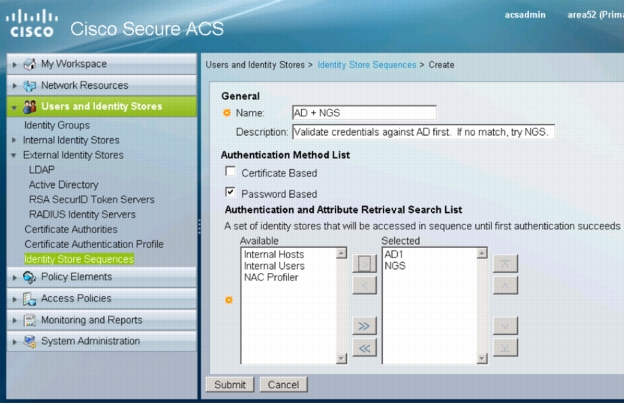
Task: Click the My Workspace house icon
Action: [x=30, y=64]
